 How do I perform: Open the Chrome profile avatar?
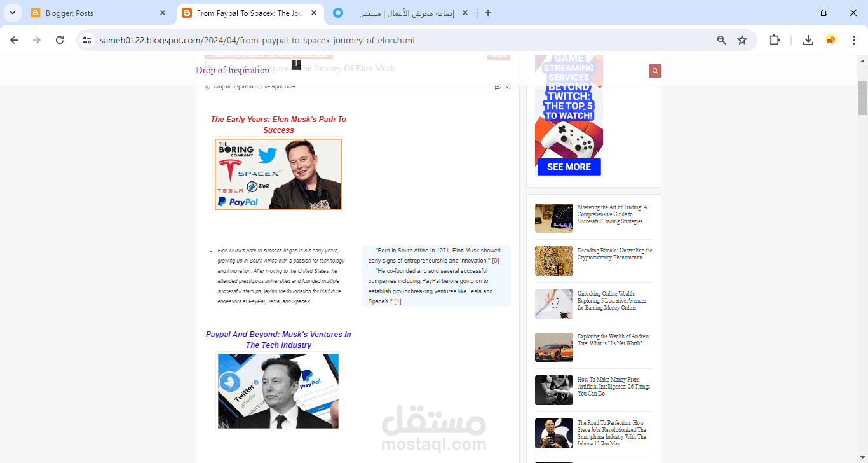click(831, 40)
